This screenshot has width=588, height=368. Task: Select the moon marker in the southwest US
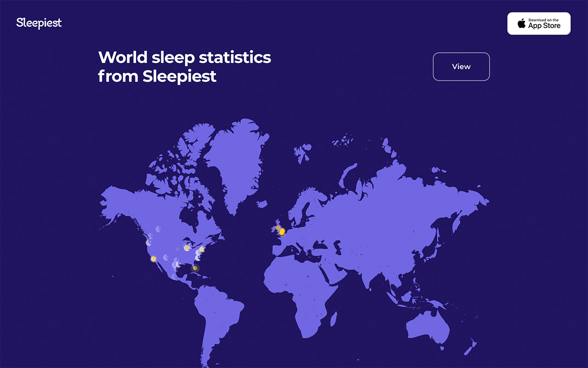tap(166, 257)
